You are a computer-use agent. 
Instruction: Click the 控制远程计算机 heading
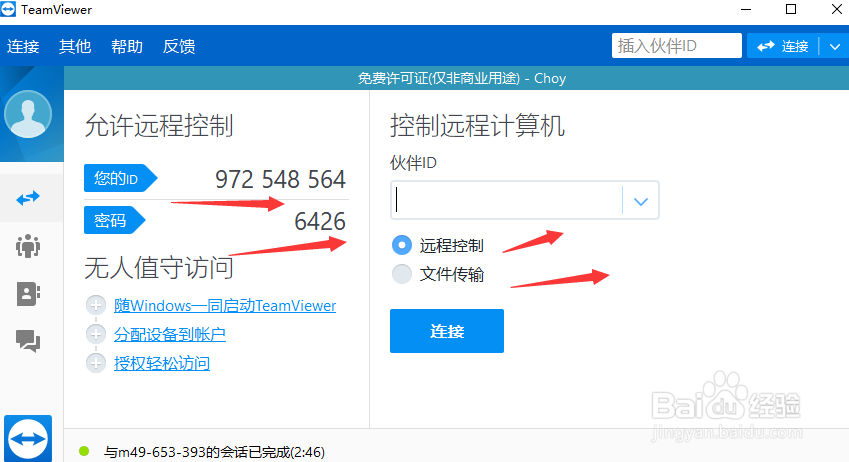[477, 126]
